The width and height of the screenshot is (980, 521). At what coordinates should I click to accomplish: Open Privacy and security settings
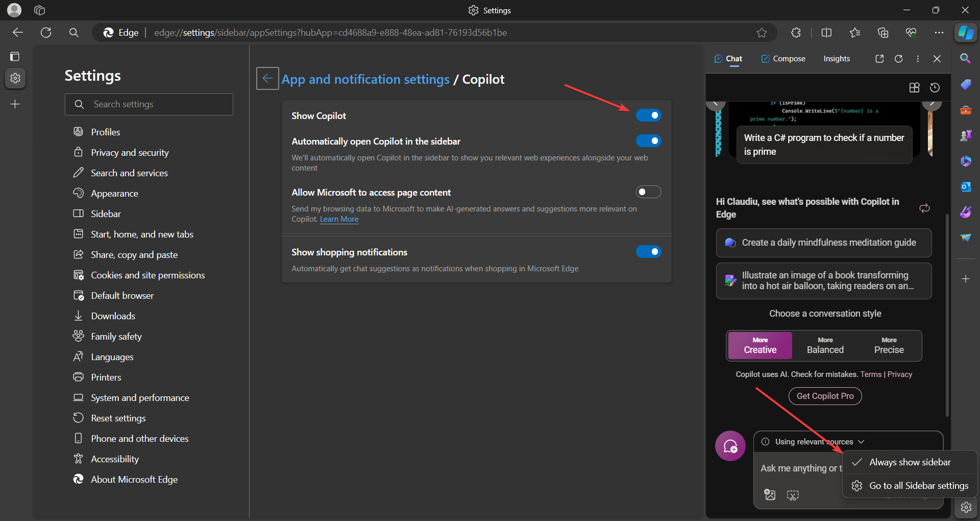[130, 152]
